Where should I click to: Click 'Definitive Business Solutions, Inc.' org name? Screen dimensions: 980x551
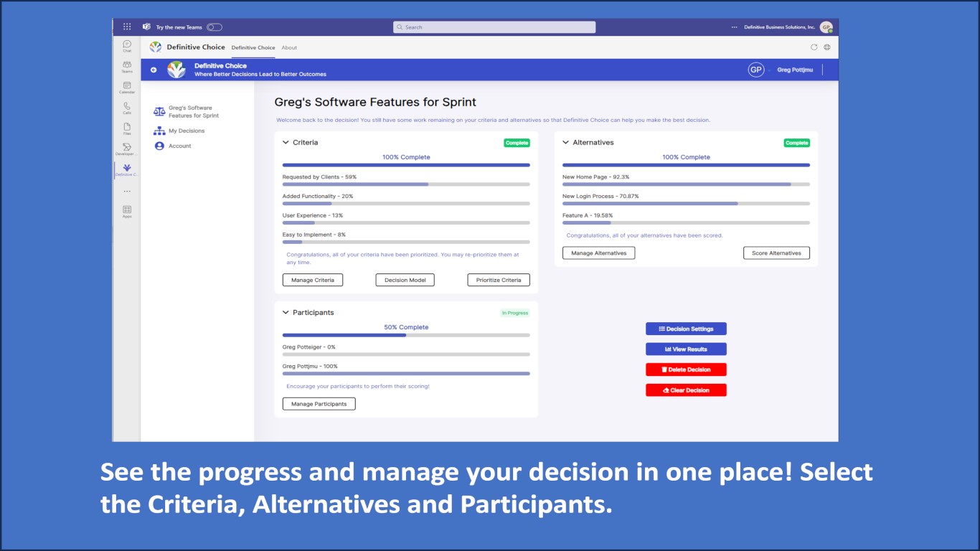pos(779,27)
